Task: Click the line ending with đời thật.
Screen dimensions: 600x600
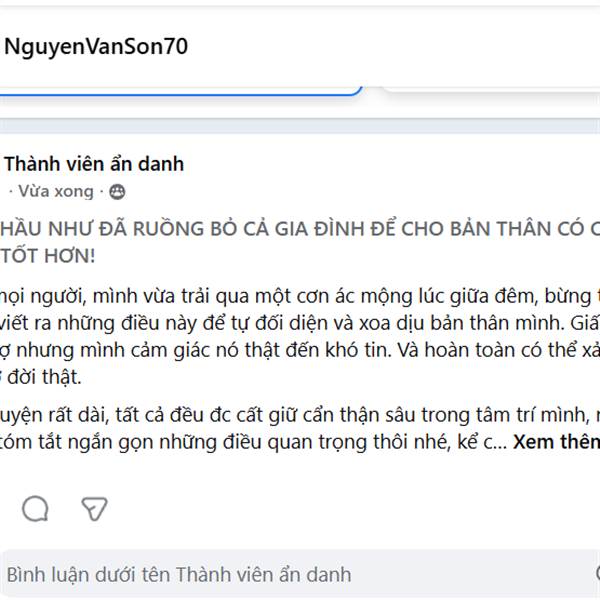Action: [x=41, y=377]
